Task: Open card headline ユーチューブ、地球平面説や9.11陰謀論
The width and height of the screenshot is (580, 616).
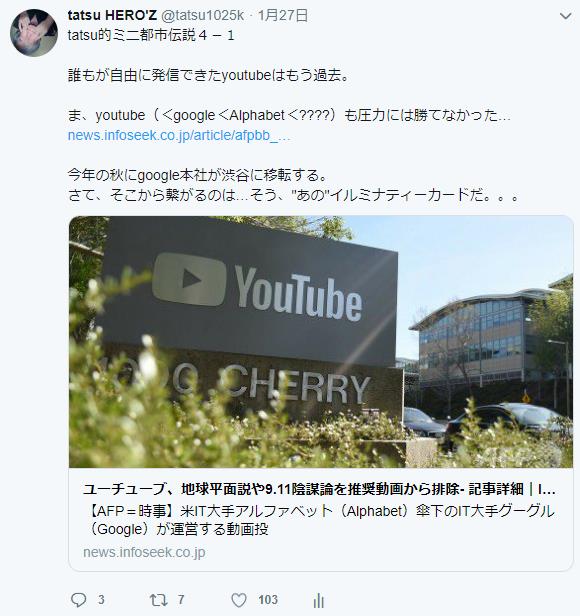Action: click(x=319, y=489)
